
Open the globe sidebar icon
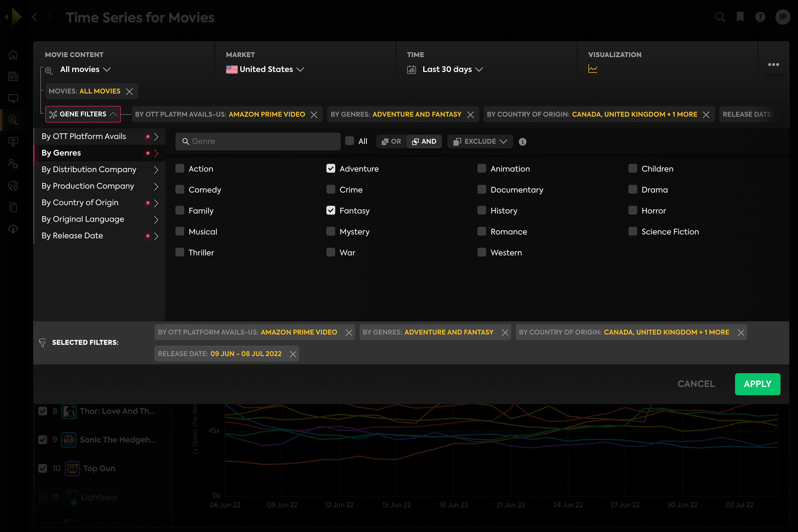pyautogui.click(x=13, y=186)
